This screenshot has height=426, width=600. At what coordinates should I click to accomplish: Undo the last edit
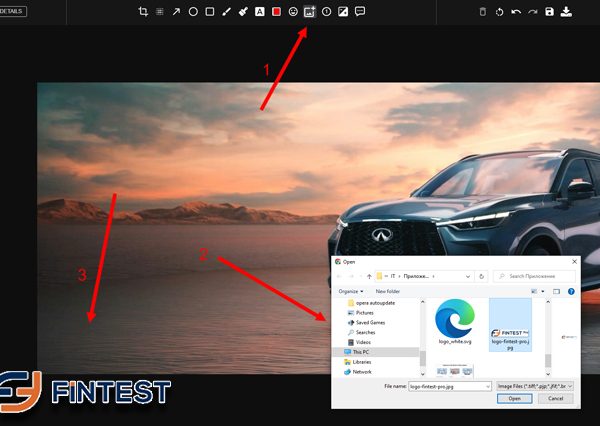(x=515, y=12)
